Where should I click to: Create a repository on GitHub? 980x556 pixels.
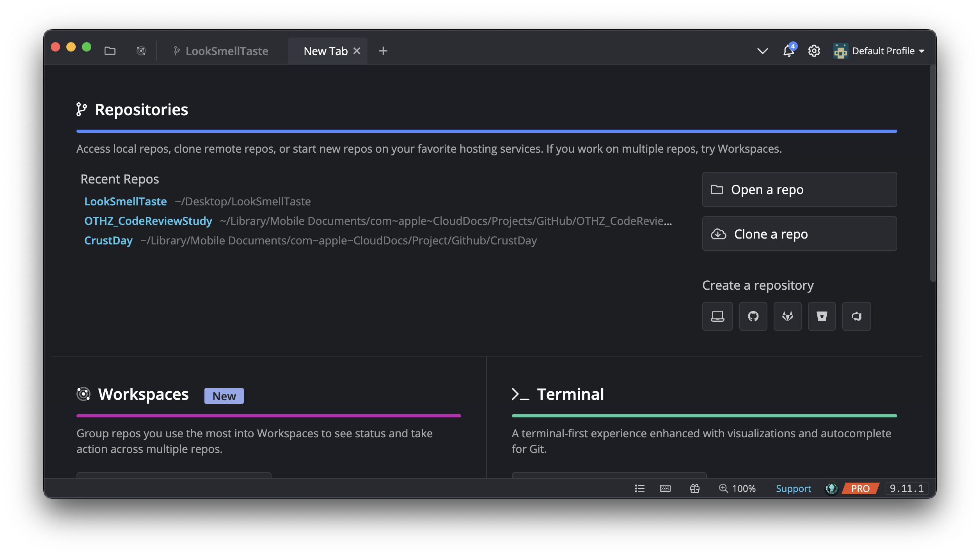pyautogui.click(x=753, y=316)
